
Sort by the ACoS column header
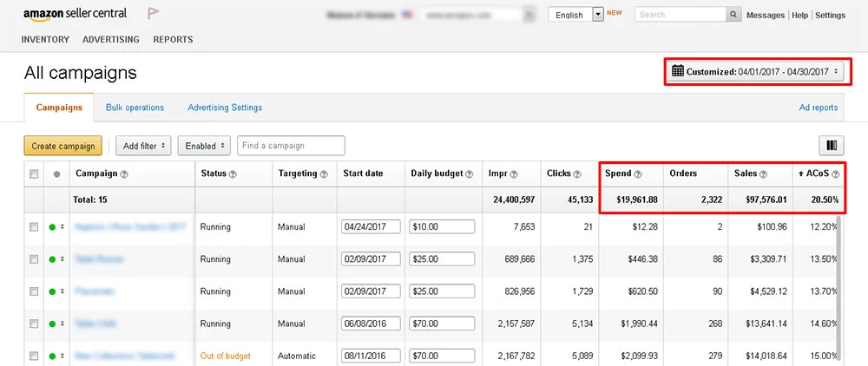coord(819,173)
